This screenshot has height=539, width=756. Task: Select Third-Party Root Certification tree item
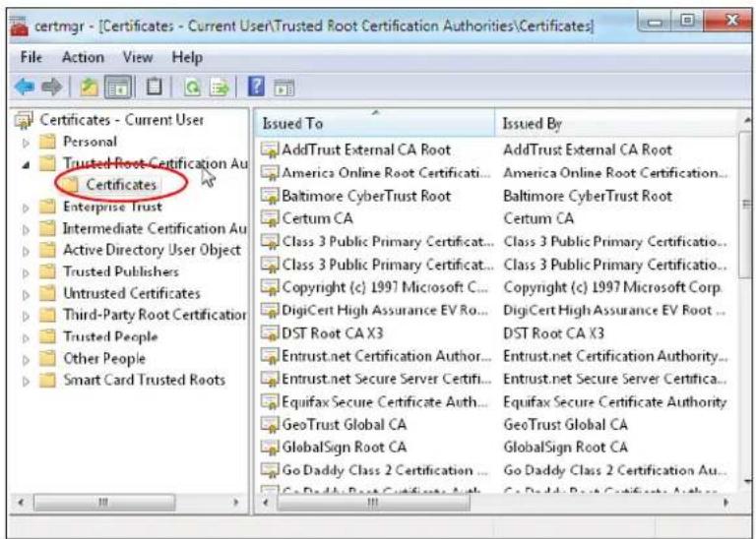(x=155, y=315)
